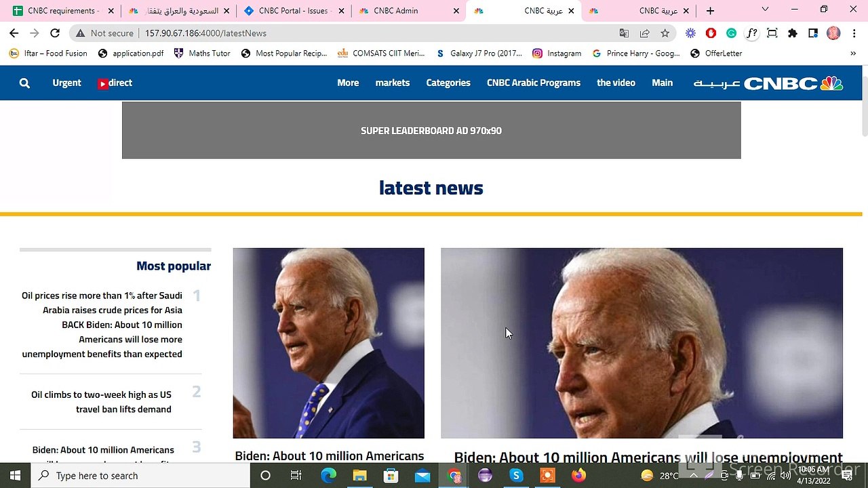This screenshot has height=488, width=868.
Task: Close the CNBC Admin tab
Action: click(x=456, y=11)
